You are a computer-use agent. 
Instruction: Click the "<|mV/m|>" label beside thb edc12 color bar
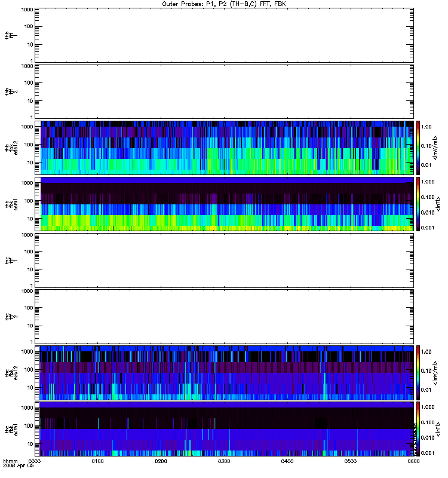click(x=435, y=148)
